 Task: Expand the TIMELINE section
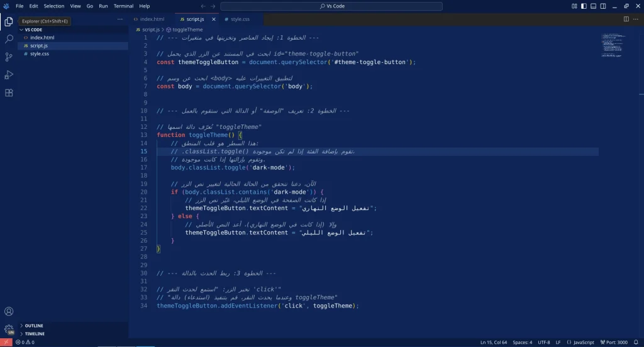73,334
